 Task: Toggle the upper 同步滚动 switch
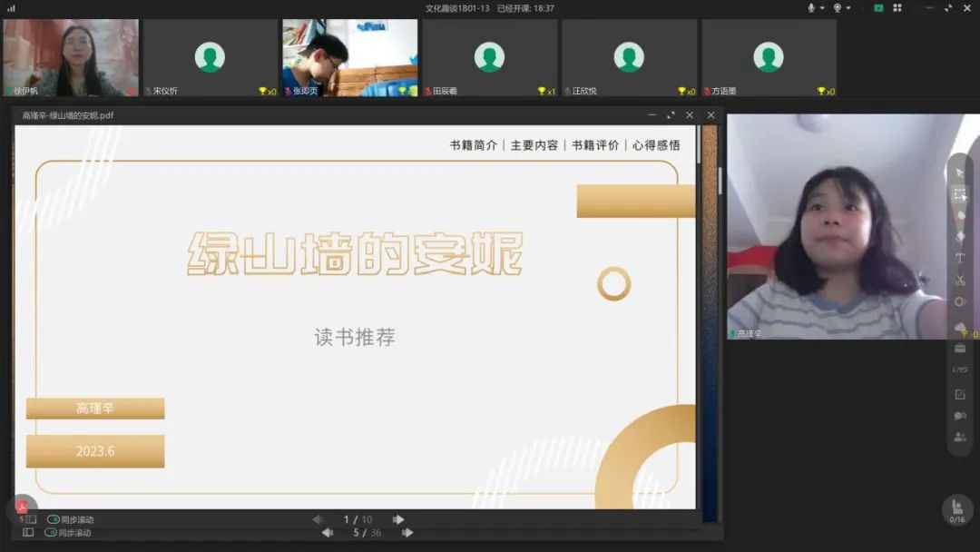54,519
